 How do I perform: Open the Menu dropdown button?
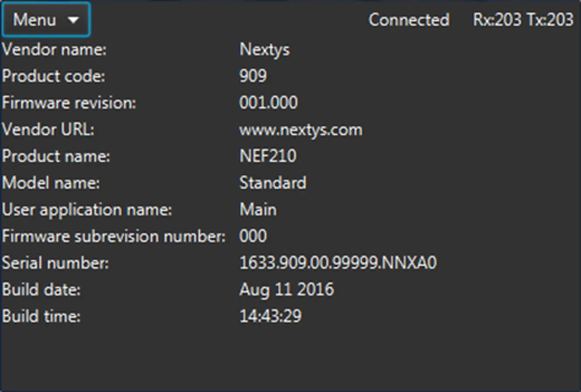point(46,20)
